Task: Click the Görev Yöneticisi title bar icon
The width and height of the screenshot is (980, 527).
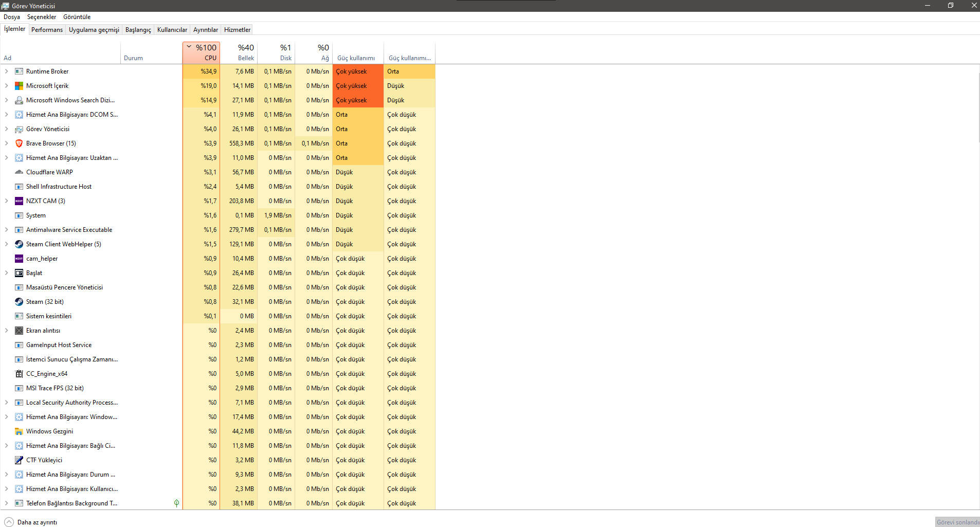Action: [6, 6]
